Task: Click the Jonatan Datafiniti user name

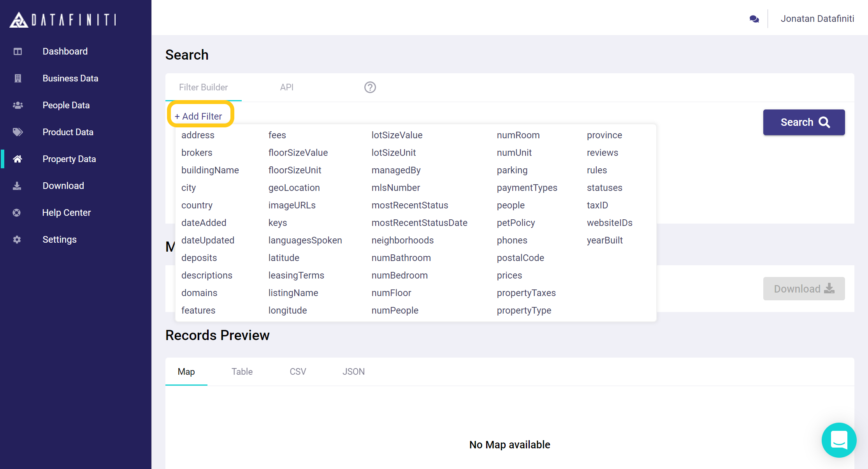Action: coord(817,19)
